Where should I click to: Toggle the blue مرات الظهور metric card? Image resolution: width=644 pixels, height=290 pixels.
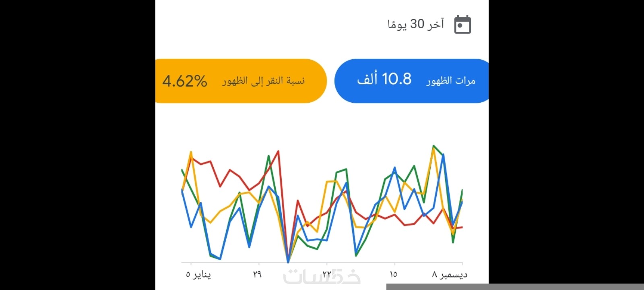411,81
